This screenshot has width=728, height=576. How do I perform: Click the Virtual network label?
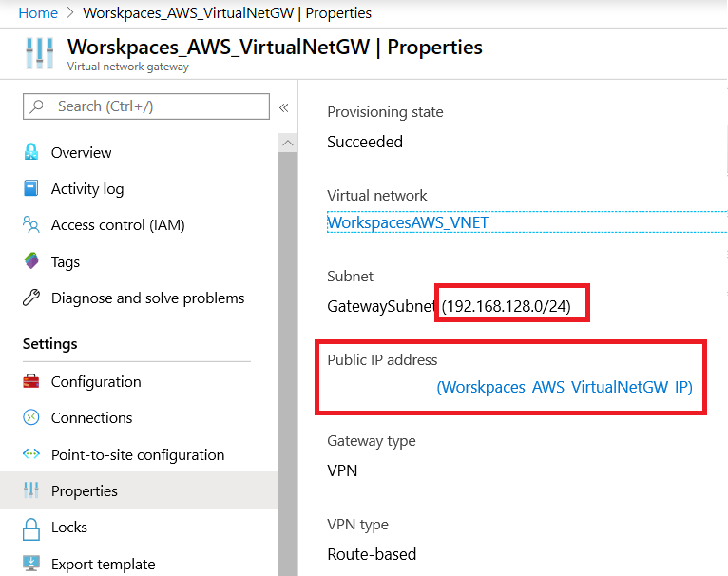(377, 195)
